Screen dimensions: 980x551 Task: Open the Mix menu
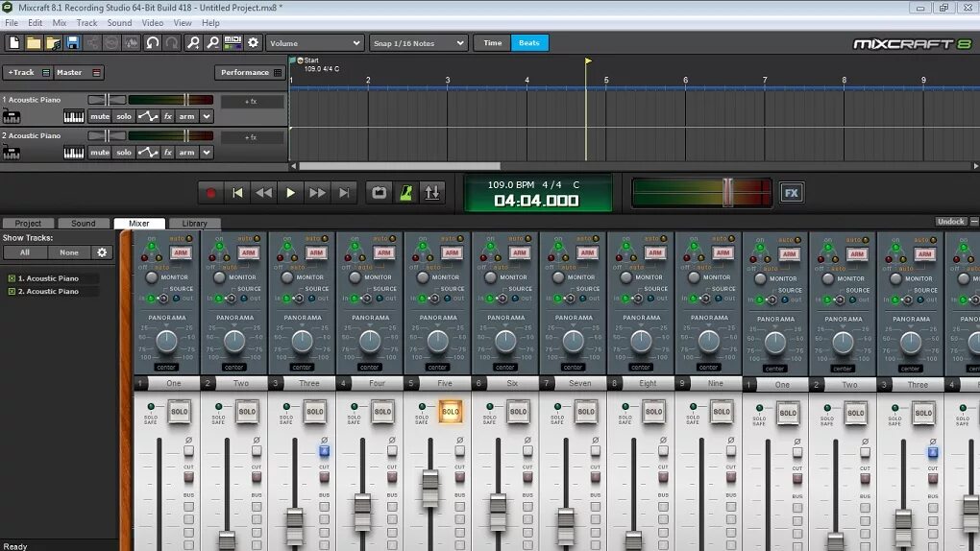pos(60,23)
